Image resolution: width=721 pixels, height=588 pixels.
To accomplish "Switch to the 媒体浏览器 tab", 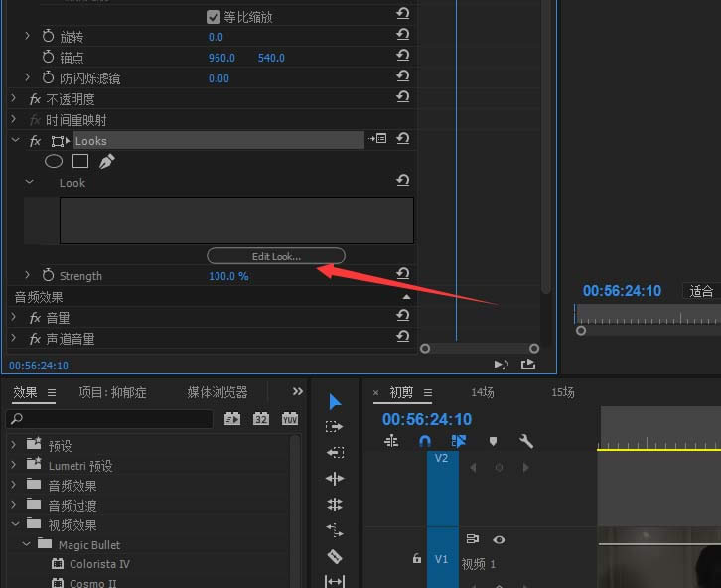I will 217,392.
